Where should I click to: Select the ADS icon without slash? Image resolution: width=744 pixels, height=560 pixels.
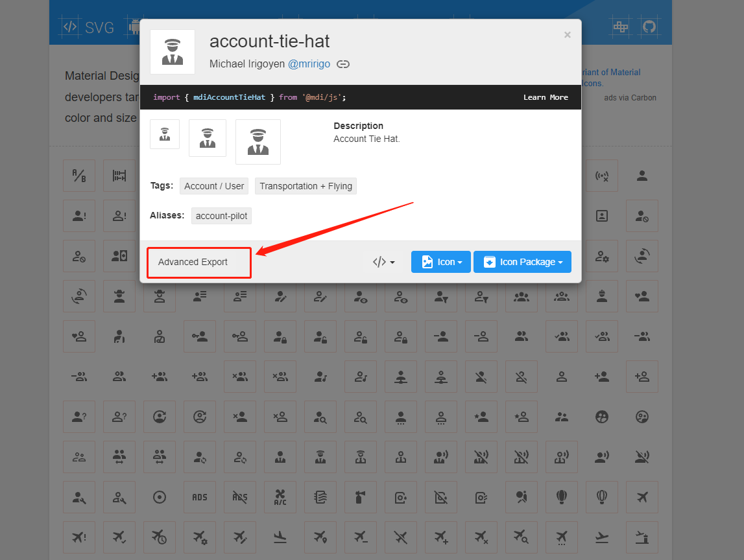[x=200, y=497]
